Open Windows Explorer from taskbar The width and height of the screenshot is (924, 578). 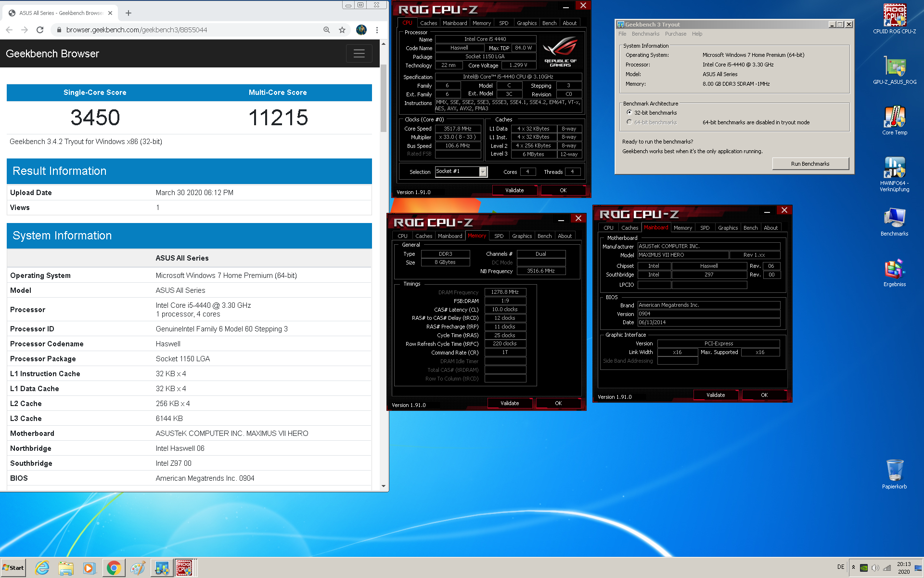tap(66, 568)
